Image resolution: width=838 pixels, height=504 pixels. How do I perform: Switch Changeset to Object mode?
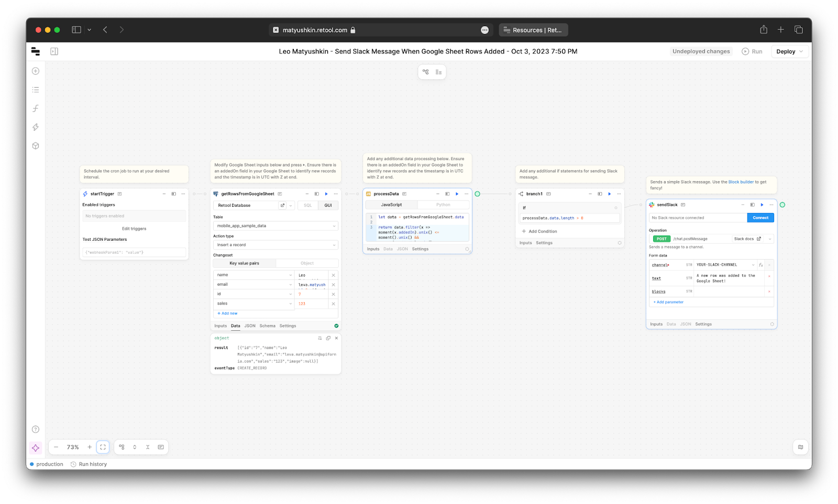(307, 263)
